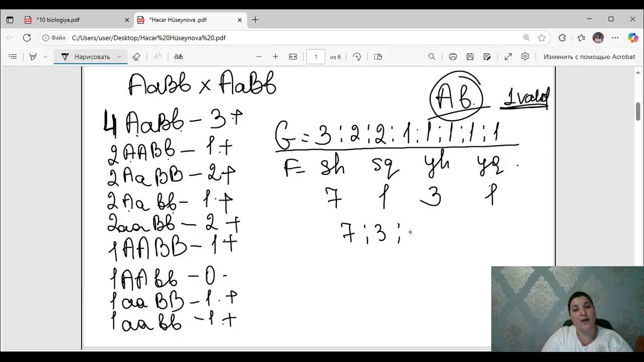Viewport: 644px width, 362px height.
Task: Open PDF search magnifier
Action: [x=432, y=57]
